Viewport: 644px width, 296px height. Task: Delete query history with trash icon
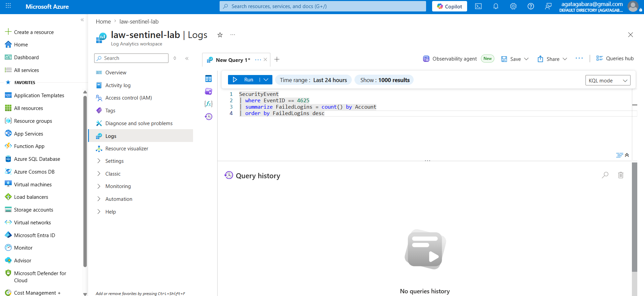(x=621, y=175)
